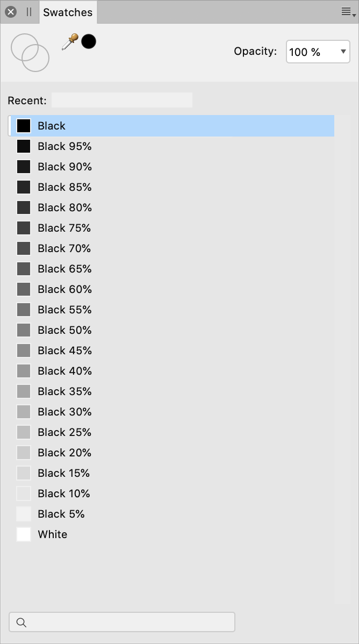Select Black 95% from the list
This screenshot has width=359, height=644.
pyautogui.click(x=171, y=146)
